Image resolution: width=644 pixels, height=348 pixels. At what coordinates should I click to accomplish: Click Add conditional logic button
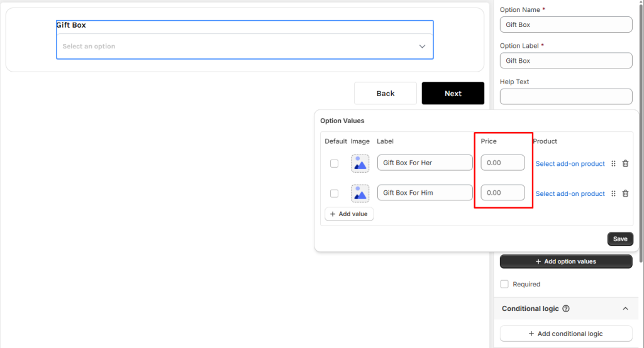(565, 334)
